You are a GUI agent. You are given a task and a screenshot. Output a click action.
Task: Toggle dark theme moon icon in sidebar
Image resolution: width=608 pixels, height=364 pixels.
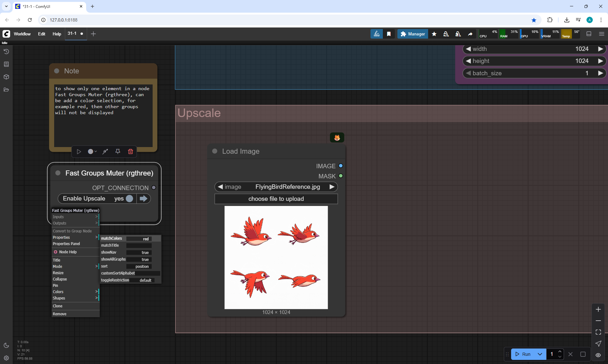click(x=6, y=345)
